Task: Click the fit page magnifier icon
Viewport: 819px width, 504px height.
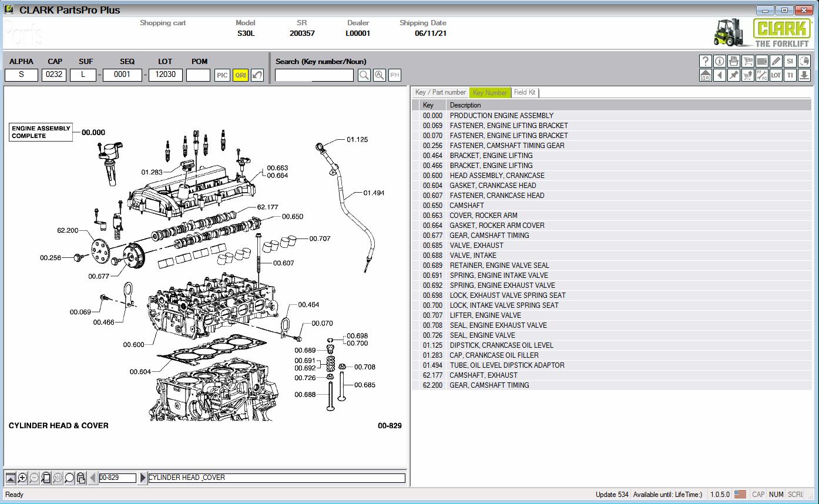Action: click(x=46, y=478)
